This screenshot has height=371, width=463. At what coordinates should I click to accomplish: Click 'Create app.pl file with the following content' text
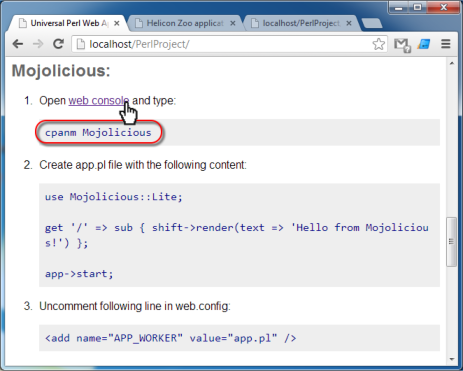click(x=143, y=165)
